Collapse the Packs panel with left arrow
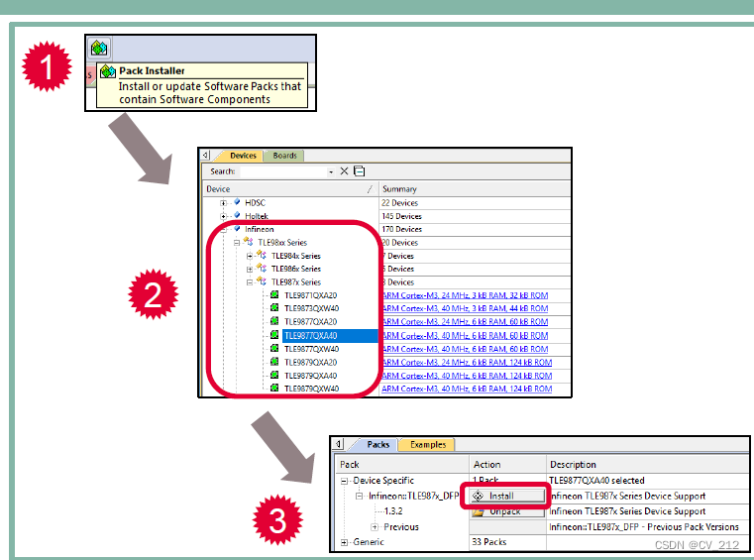Image resolution: width=754 pixels, height=560 pixels. pyautogui.click(x=339, y=444)
